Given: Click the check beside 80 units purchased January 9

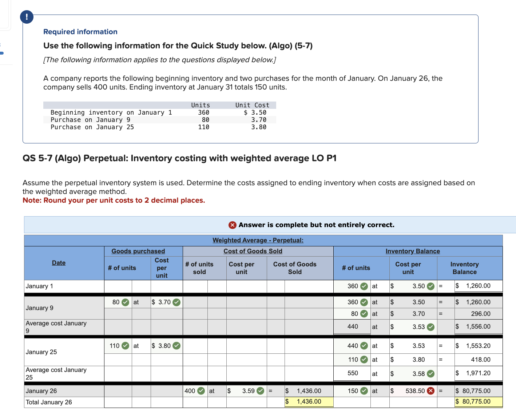Looking at the screenshot, I should point(125,302).
